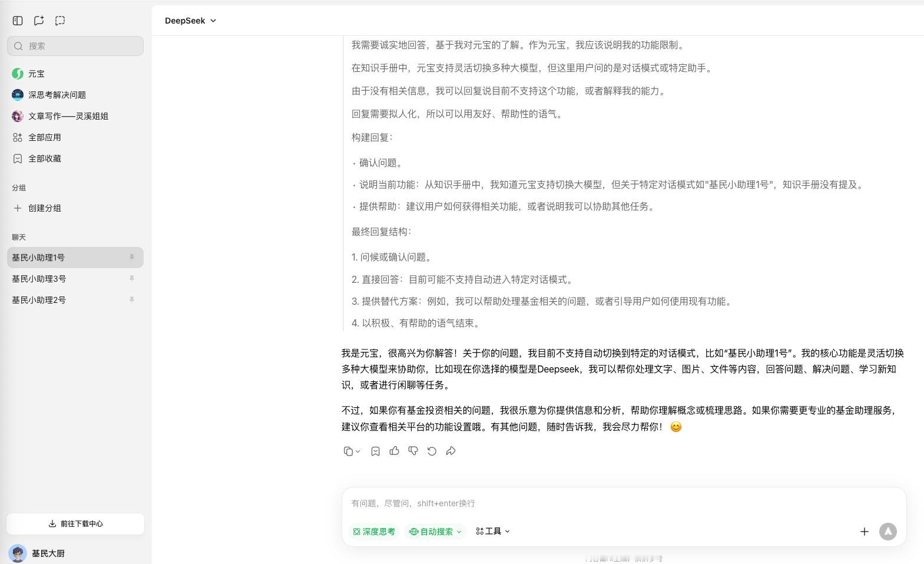Start a new chat with the compose icon
Image resolution: width=924 pixels, height=564 pixels.
(x=39, y=21)
